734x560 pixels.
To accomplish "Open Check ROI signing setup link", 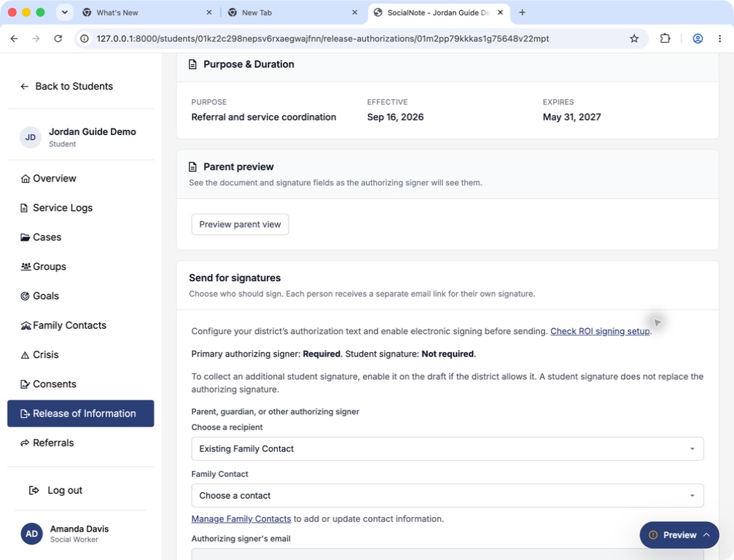I will pyautogui.click(x=600, y=331).
